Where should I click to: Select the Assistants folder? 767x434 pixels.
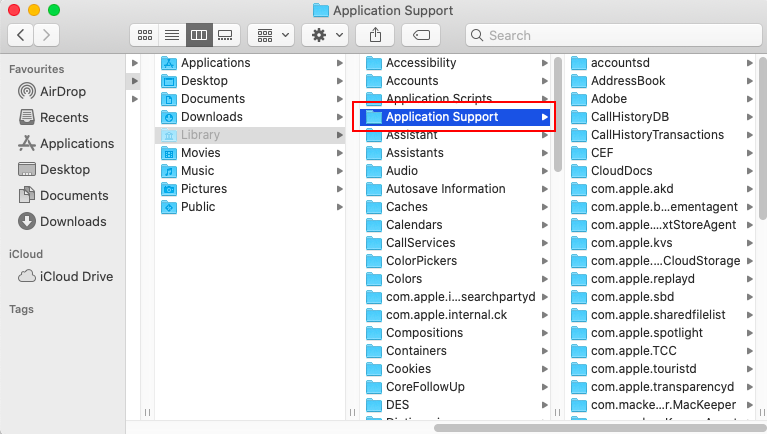point(455,153)
